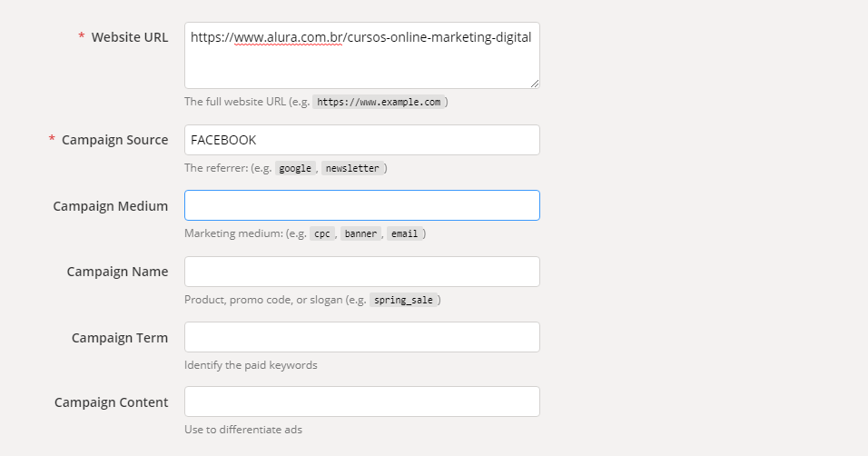This screenshot has height=456, width=868.
Task: Click the "Campaign Term" label
Action: [x=120, y=338]
